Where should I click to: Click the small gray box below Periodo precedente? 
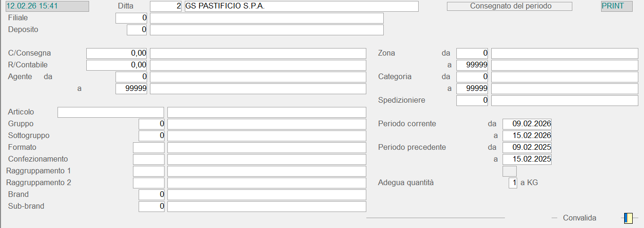point(510,171)
